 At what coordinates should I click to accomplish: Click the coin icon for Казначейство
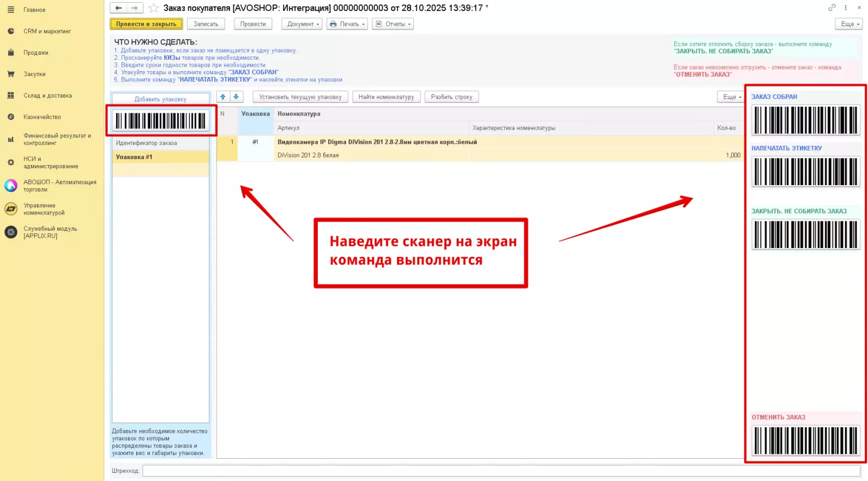11,117
